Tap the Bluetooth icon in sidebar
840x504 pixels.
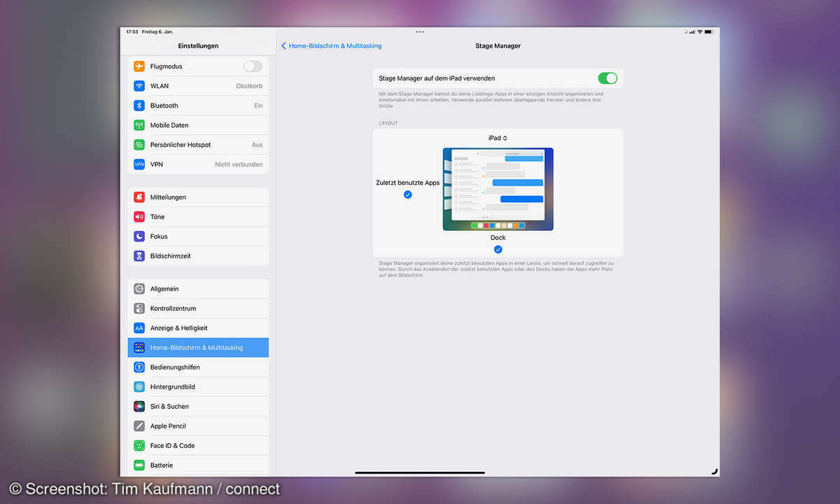(139, 106)
